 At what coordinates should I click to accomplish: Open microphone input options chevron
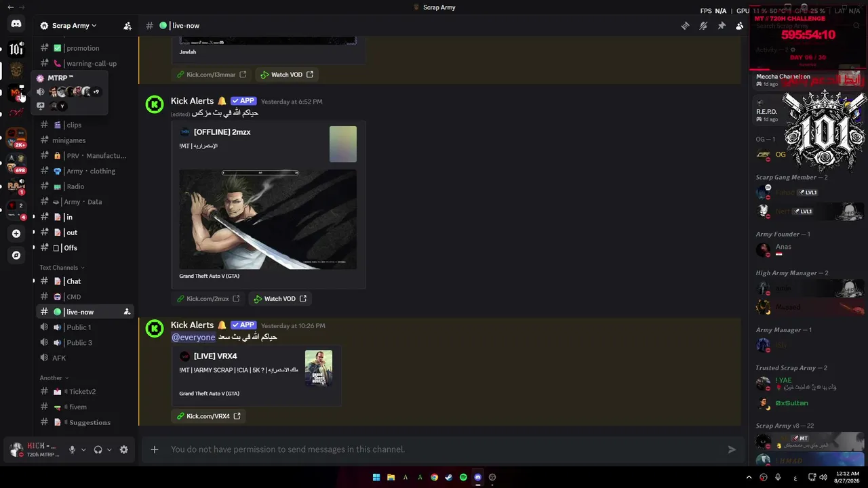[83, 449]
